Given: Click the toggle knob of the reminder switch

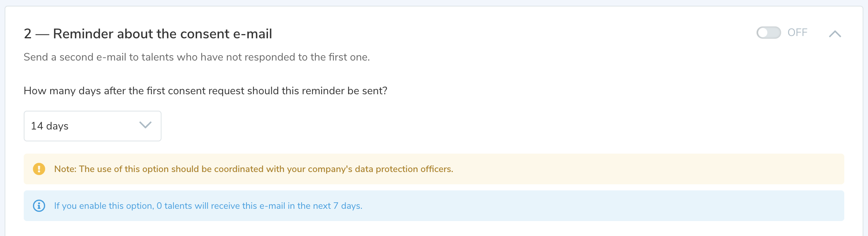Looking at the screenshot, I should [x=763, y=33].
